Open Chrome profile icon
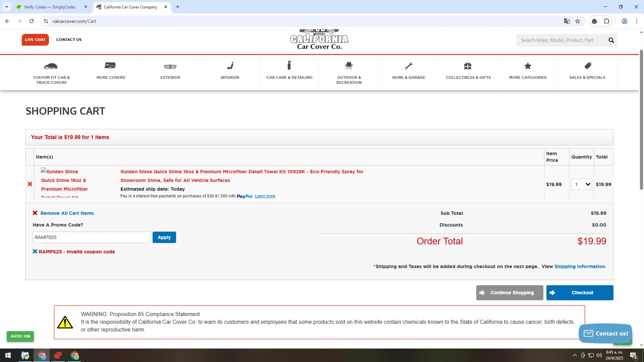 point(625,21)
